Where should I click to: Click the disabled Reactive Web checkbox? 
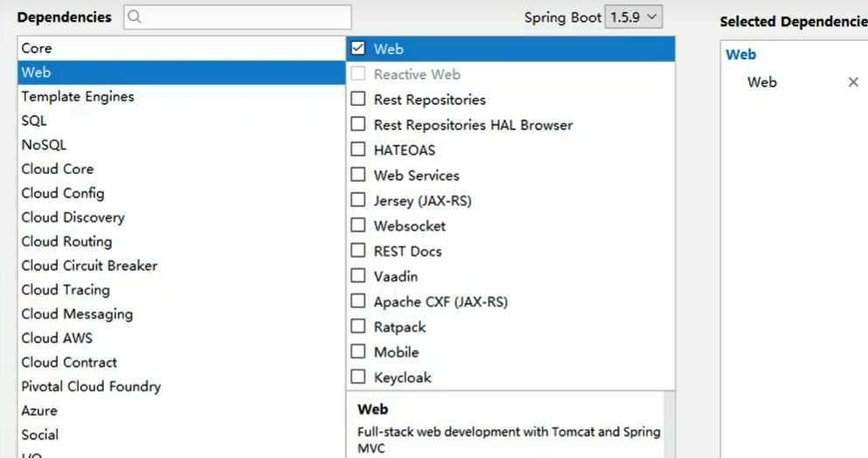pyautogui.click(x=358, y=73)
